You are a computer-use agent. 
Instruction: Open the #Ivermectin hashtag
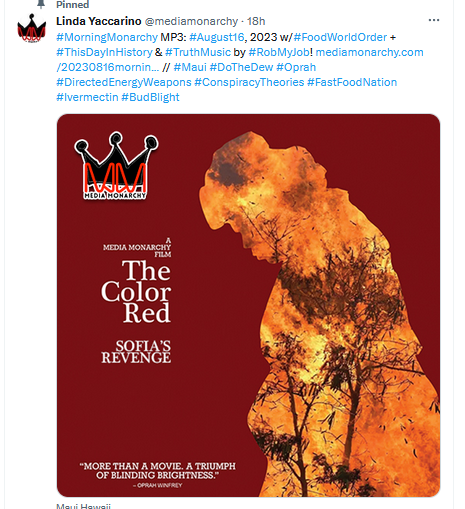click(87, 97)
